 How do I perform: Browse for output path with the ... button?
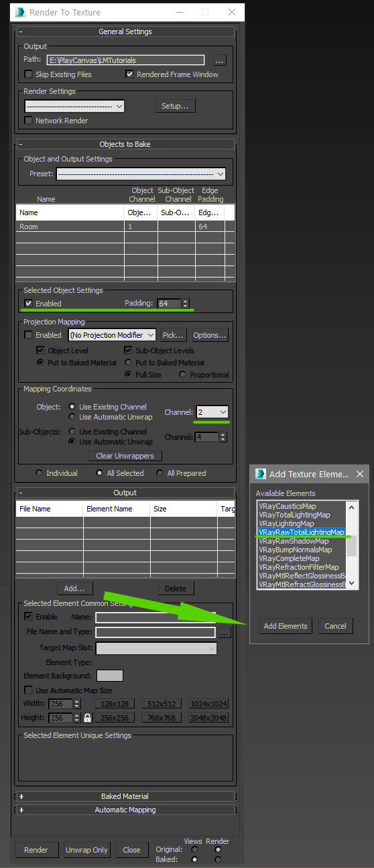click(219, 60)
